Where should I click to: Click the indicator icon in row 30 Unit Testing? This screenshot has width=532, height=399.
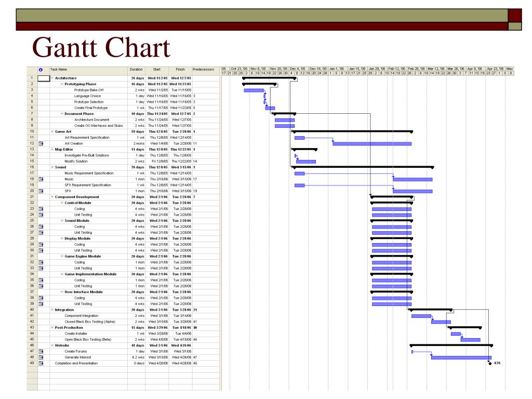[x=41, y=250]
